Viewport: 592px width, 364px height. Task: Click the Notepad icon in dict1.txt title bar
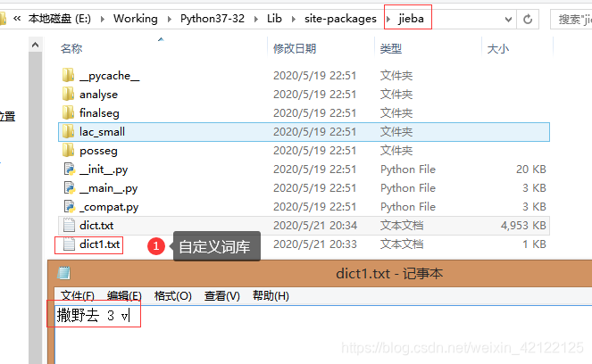(63, 273)
